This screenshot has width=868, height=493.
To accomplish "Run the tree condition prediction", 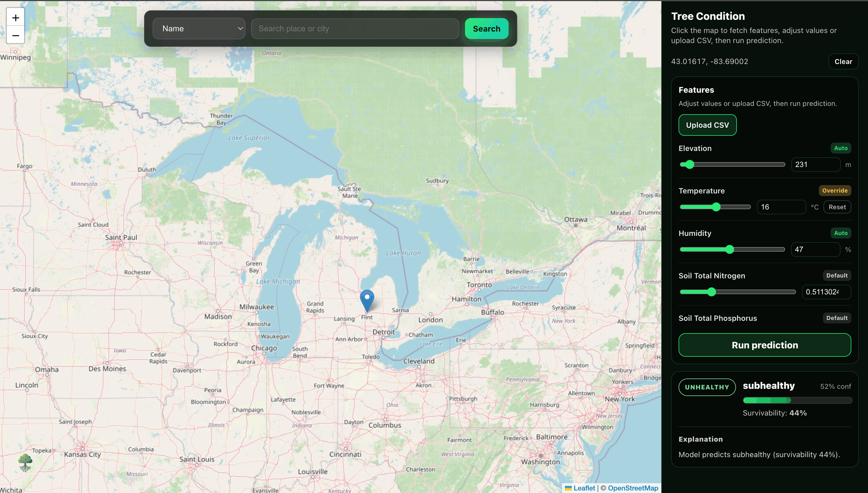I will pyautogui.click(x=764, y=345).
